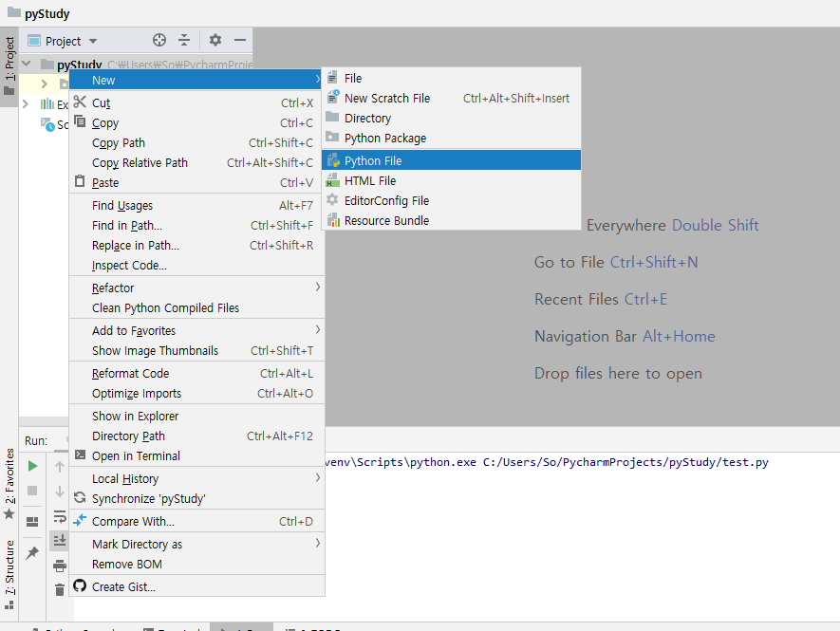Choose Remove BOM menu entry
The height and width of the screenshot is (631, 840).
pyautogui.click(x=197, y=564)
